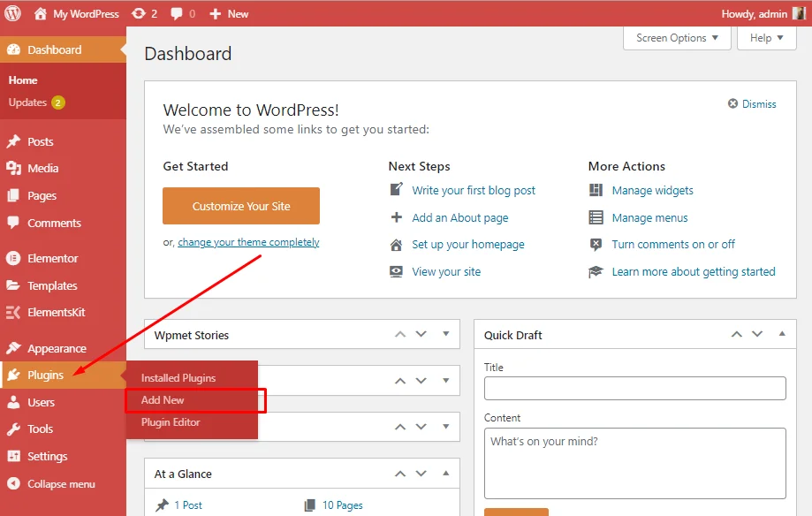
Task: Open Write your first blog post link
Action: click(x=474, y=190)
